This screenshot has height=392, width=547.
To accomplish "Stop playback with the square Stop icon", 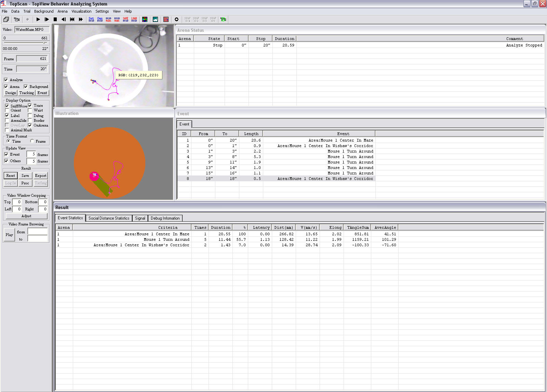I will click(55, 19).
